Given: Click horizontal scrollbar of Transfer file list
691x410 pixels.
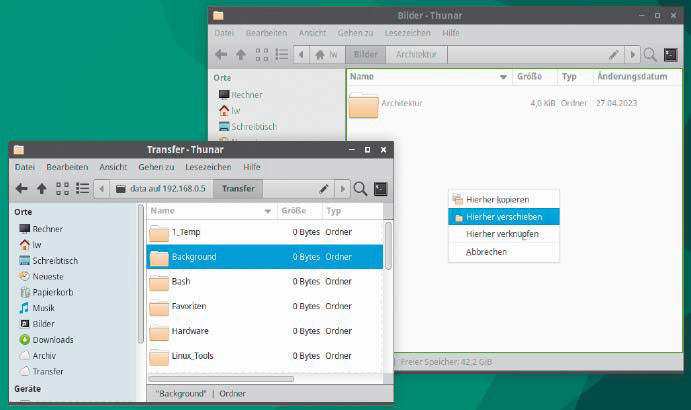Looking at the screenshot, I should pyautogui.click(x=221, y=379).
